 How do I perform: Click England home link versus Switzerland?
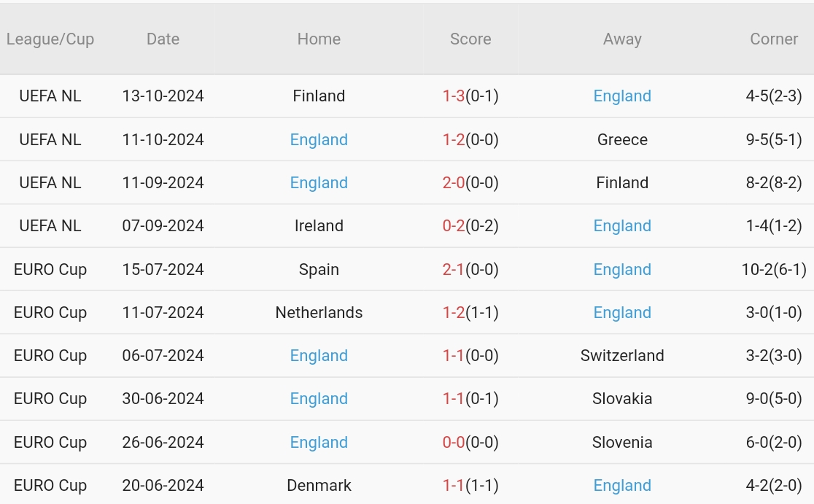tap(319, 355)
